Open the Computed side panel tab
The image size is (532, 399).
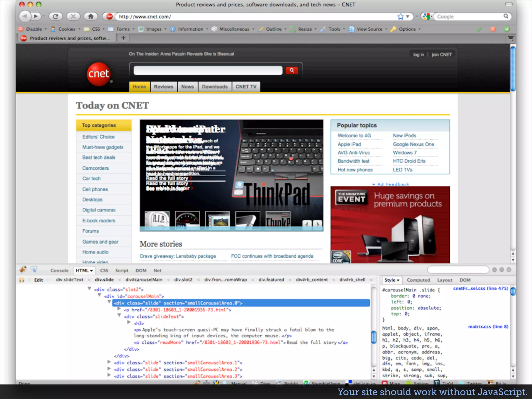(418, 280)
